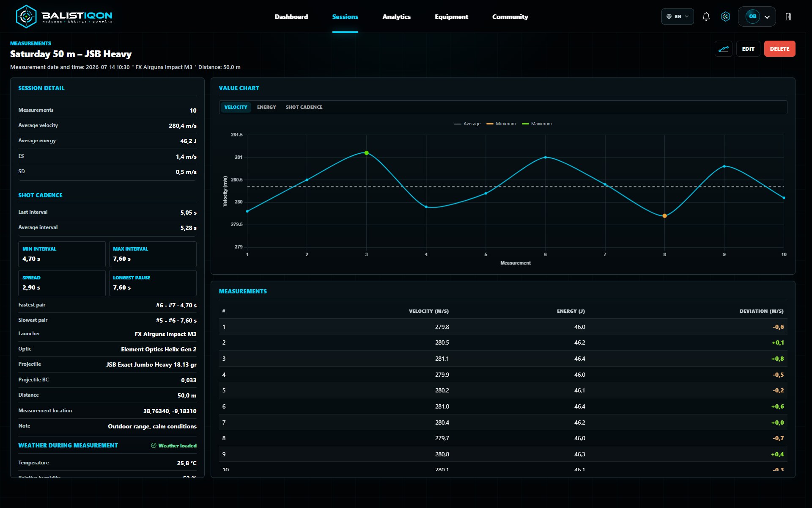Click deviation +0,8 in row 3
Image resolution: width=812 pixels, height=508 pixels.
[777, 359]
